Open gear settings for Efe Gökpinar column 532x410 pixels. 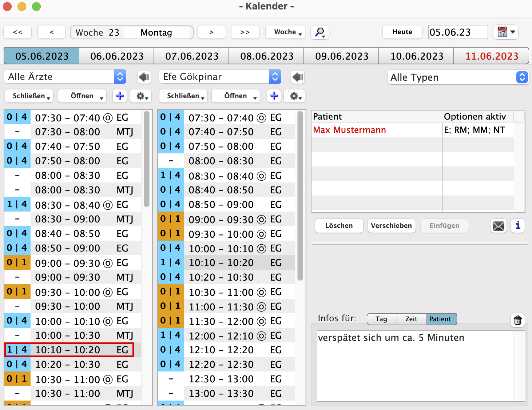pyautogui.click(x=294, y=96)
